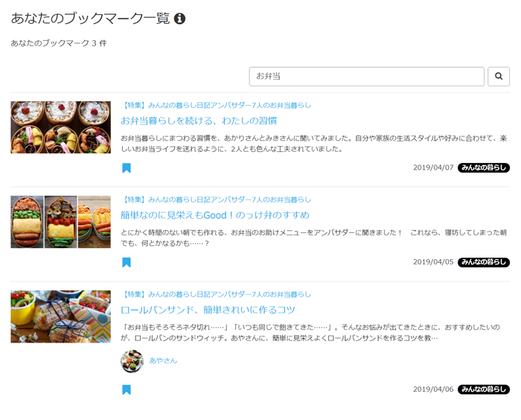Click みんなの暮らし tag dated 2019/04/05
Screen dimensions: 521x420
[484, 262]
